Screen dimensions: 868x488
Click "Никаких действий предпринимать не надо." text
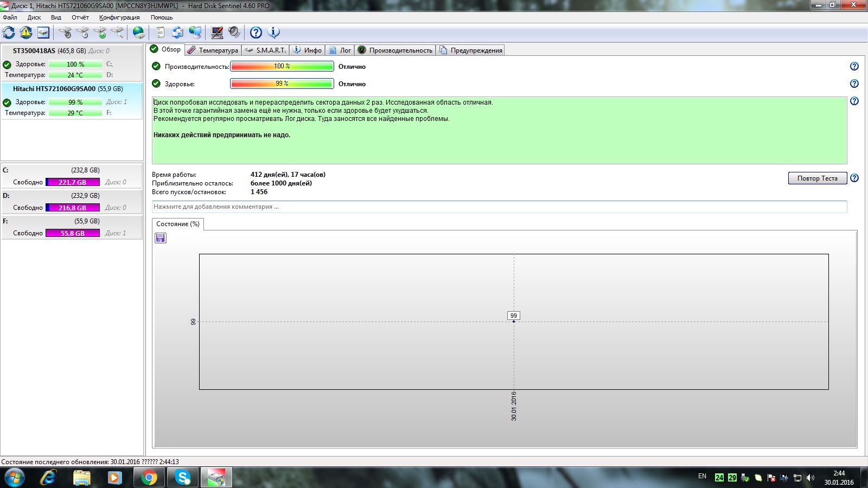[222, 135]
